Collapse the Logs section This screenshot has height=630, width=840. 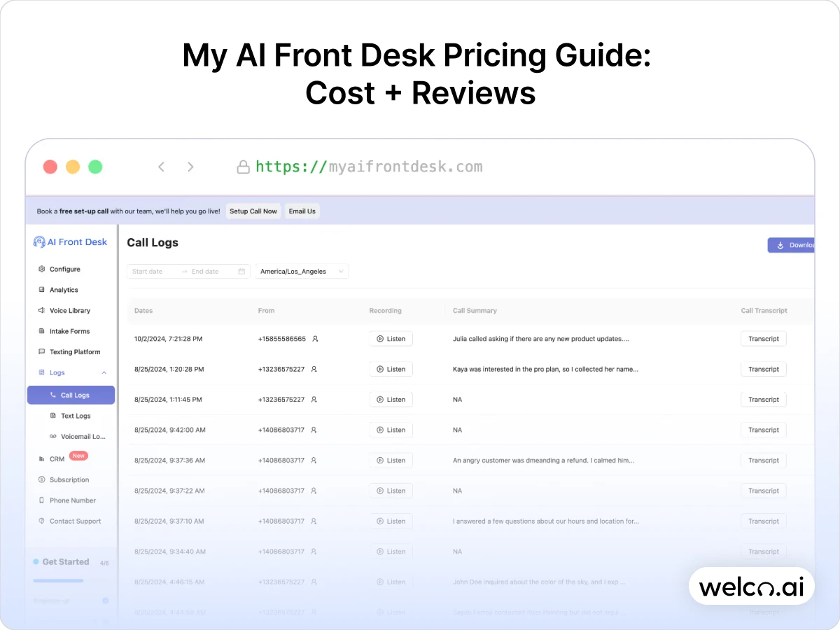click(105, 372)
